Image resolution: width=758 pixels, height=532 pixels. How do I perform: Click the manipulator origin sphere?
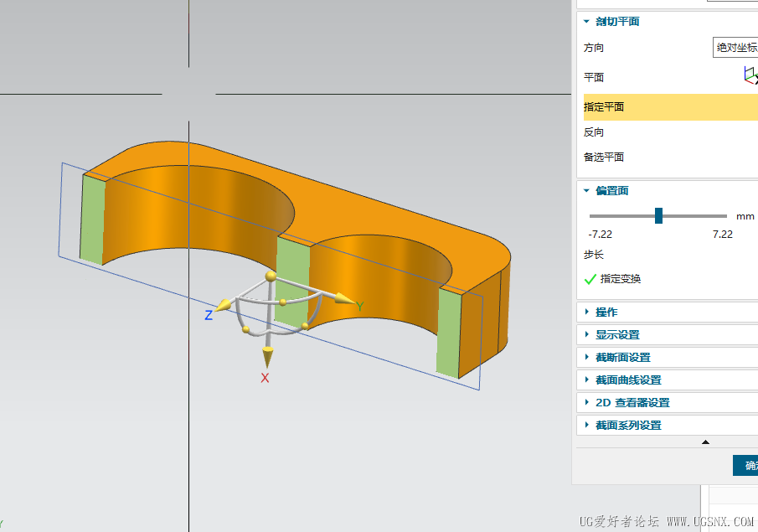[271, 276]
